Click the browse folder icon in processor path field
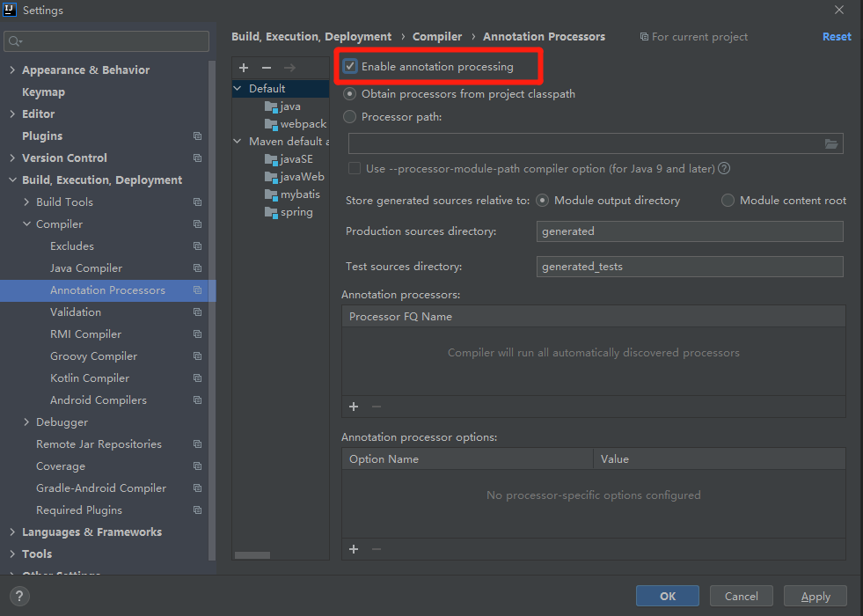The width and height of the screenshot is (863, 616). (x=831, y=143)
